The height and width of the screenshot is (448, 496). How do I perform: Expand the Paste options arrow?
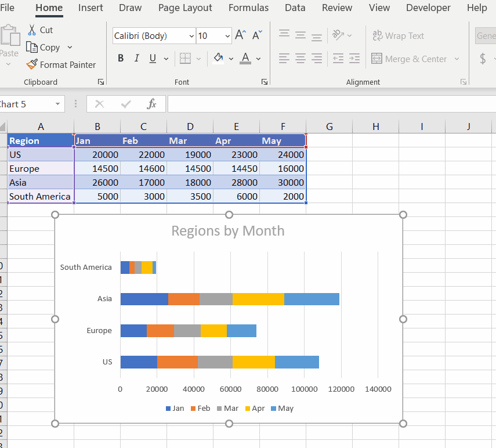click(9, 64)
